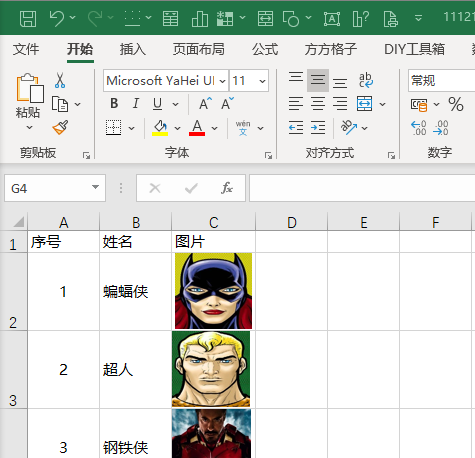Toggle Wrap Text icon
This screenshot has width=475, height=458.
click(366, 80)
